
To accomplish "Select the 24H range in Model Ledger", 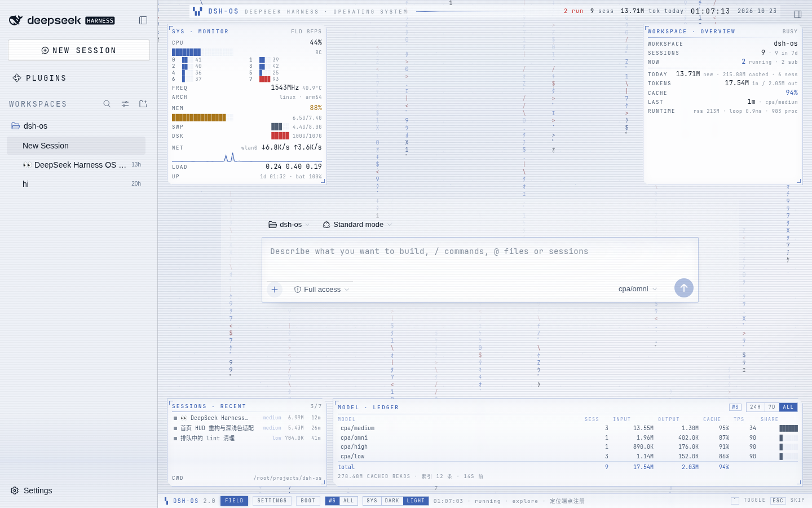I will [x=756, y=407].
